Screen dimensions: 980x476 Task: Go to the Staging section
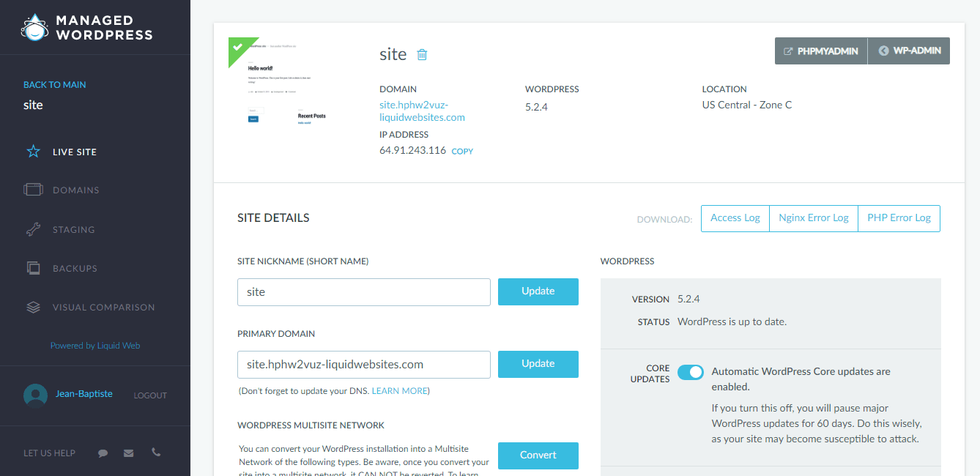74,230
